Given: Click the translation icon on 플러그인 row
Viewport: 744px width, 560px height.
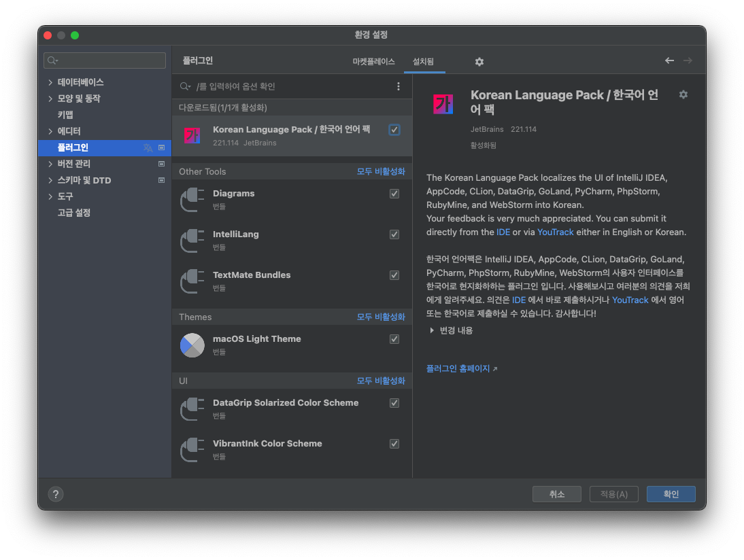Looking at the screenshot, I should (x=148, y=148).
